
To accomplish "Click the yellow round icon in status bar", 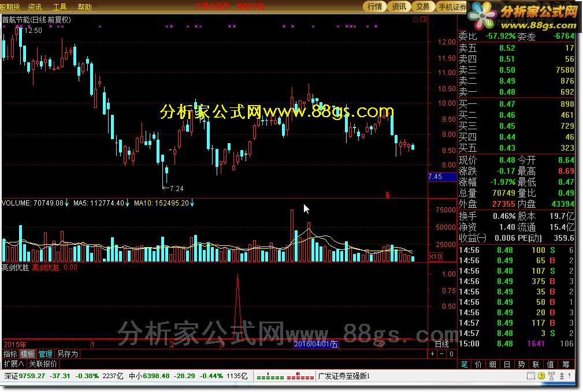I will point(541,376).
